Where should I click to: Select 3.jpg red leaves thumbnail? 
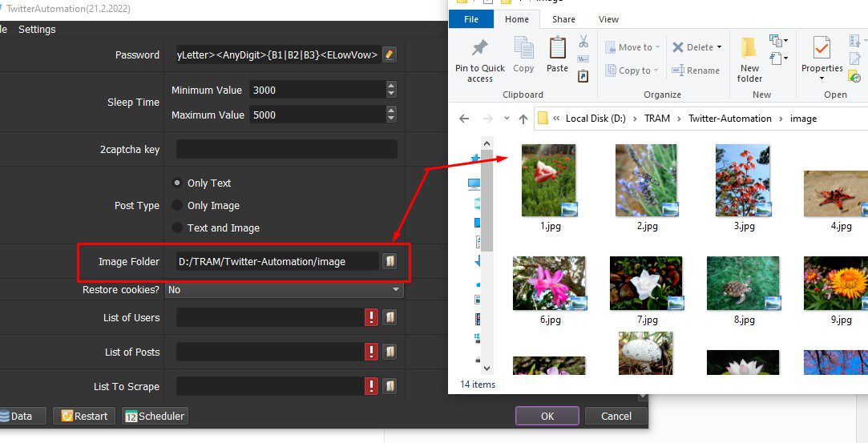pos(744,180)
